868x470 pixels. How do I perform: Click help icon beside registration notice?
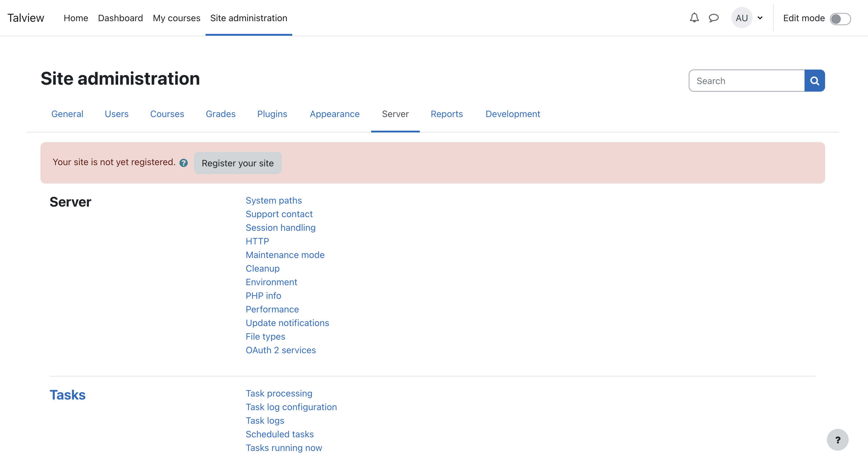coord(183,163)
